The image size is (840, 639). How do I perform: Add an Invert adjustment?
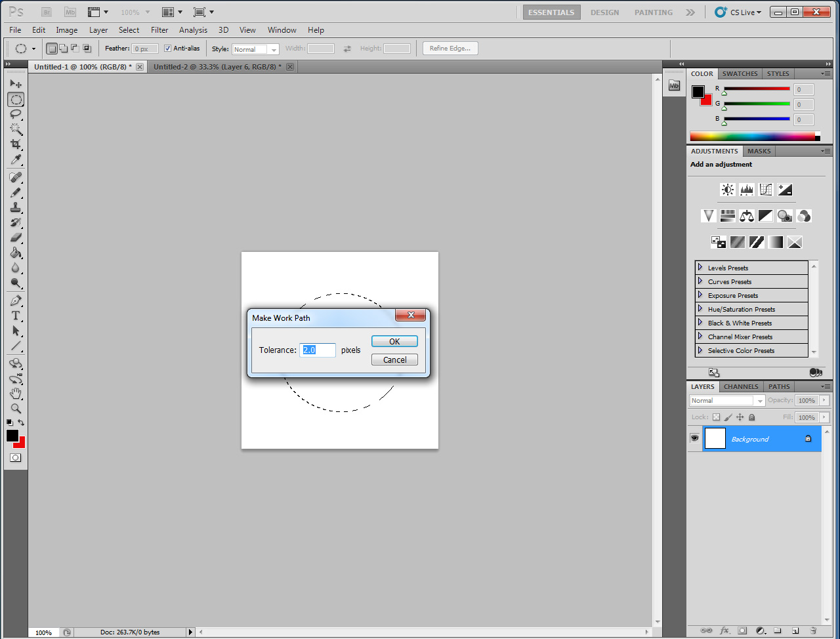[719, 242]
